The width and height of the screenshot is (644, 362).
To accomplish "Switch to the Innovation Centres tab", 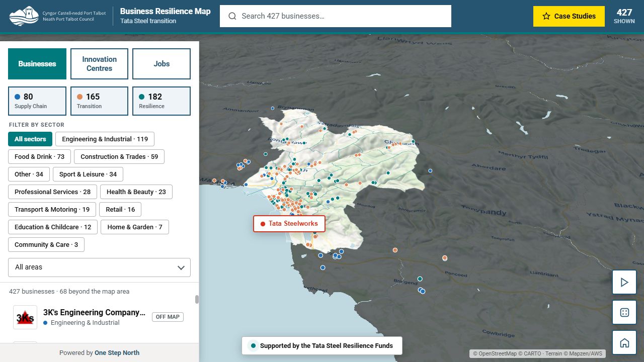I will (99, 64).
